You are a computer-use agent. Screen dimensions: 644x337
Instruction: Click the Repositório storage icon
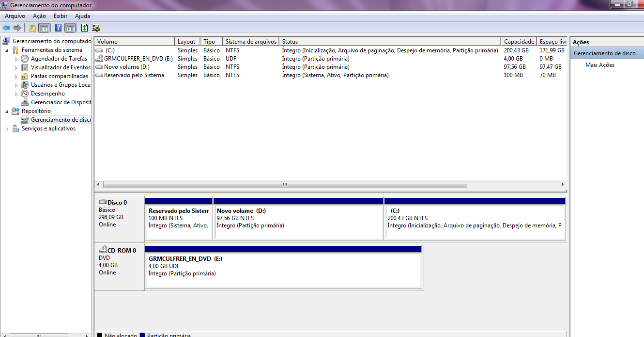point(16,111)
